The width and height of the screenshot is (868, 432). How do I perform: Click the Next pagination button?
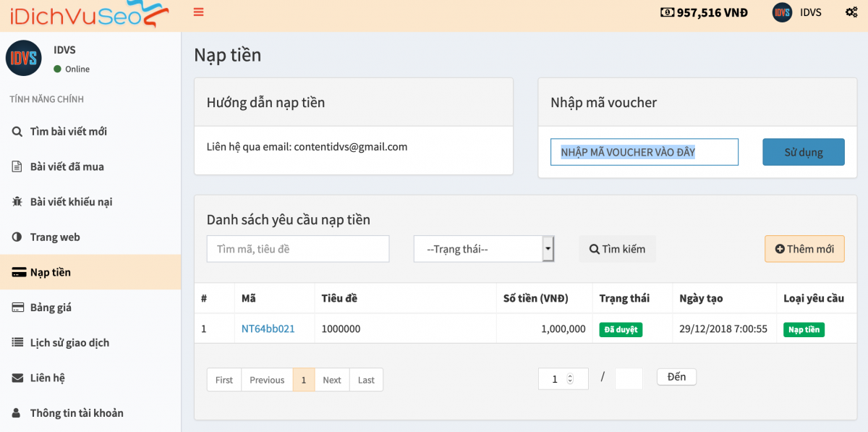coord(332,380)
